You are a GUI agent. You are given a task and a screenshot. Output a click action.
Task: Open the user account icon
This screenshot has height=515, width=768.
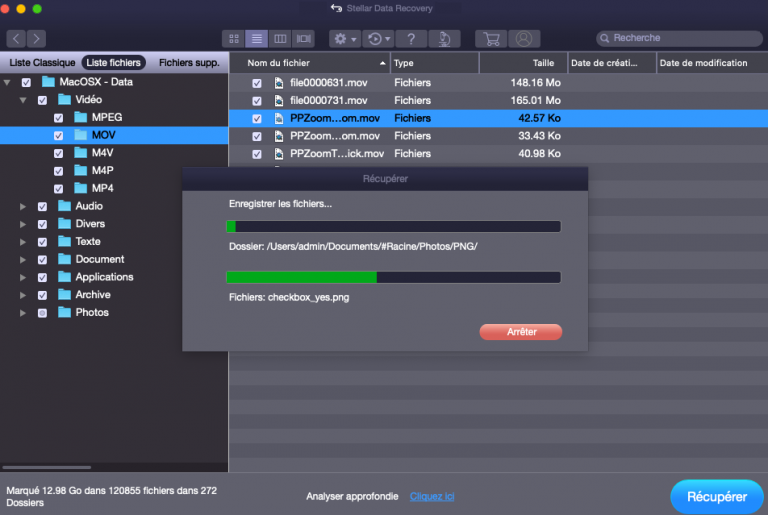(x=521, y=39)
